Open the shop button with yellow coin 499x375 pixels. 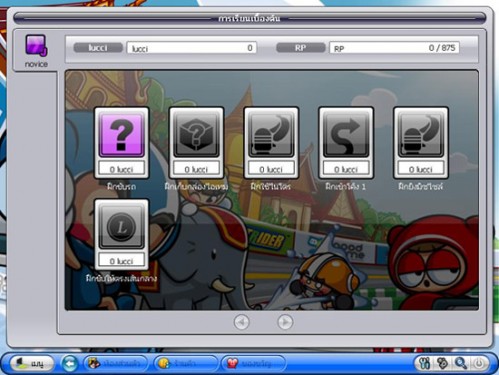click(185, 363)
